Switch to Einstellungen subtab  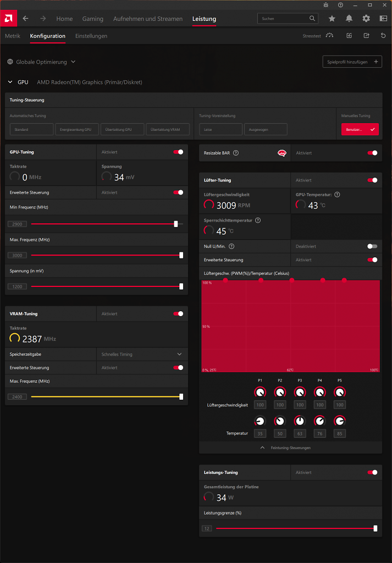[x=91, y=36]
